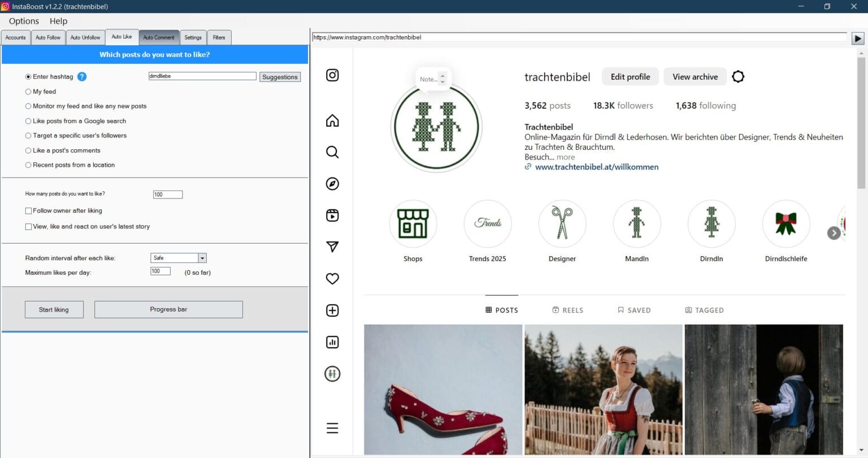Open the 'Trends 2025' highlight
Image resolution: width=868 pixels, height=458 pixels.
[487, 223]
